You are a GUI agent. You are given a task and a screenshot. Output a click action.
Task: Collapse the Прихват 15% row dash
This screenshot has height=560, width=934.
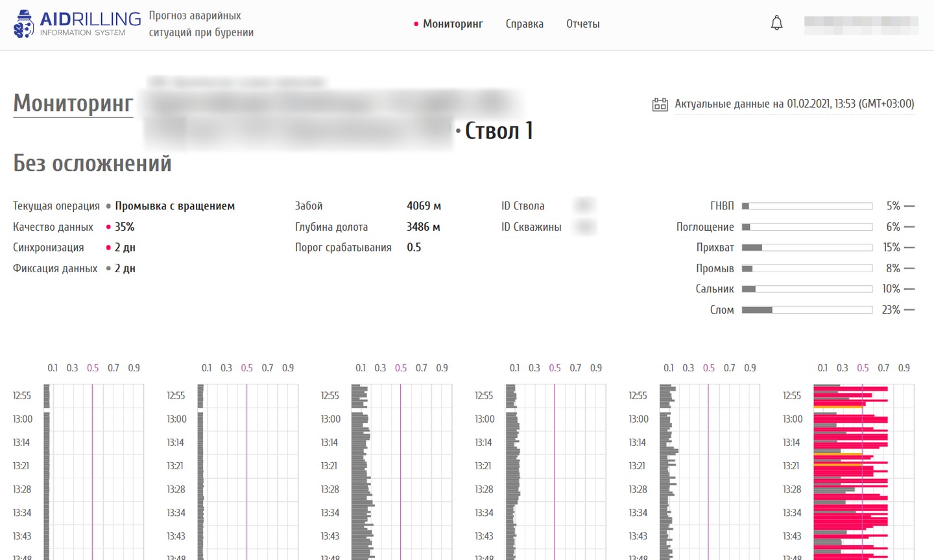tap(909, 248)
